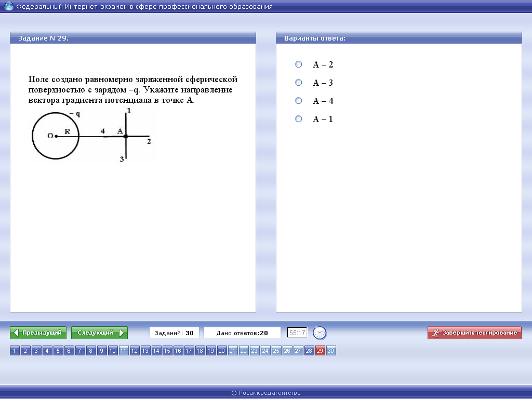Jump to question 6
Image resolution: width=532 pixels, height=399 pixels.
click(69, 351)
